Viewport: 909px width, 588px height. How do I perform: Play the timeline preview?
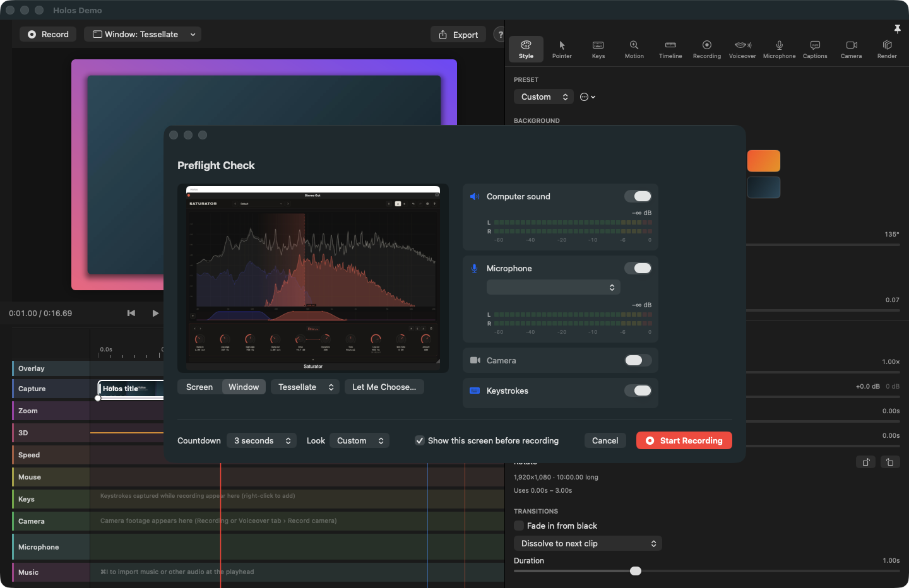point(156,313)
